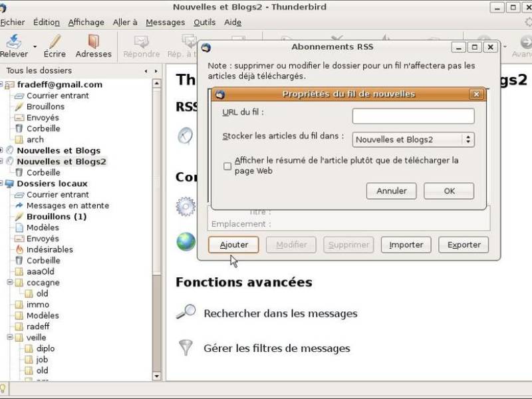Image resolution: width=532 pixels, height=399 pixels.
Task: Open the Outils menu
Action: point(205,23)
